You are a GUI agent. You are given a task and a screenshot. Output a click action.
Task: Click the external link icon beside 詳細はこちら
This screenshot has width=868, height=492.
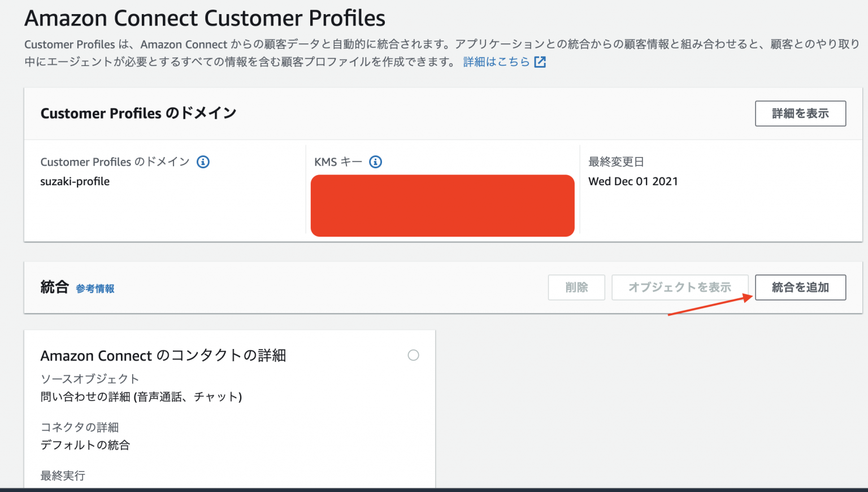(541, 62)
